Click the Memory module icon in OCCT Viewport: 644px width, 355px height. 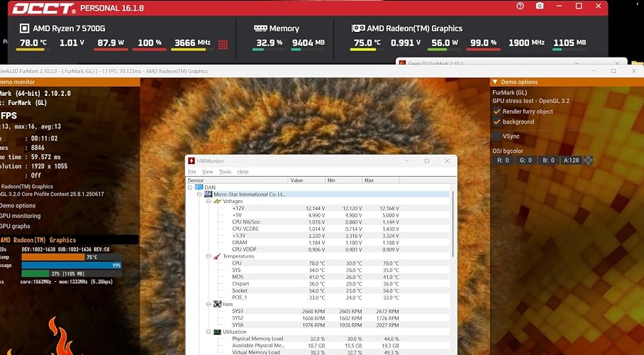click(x=260, y=28)
